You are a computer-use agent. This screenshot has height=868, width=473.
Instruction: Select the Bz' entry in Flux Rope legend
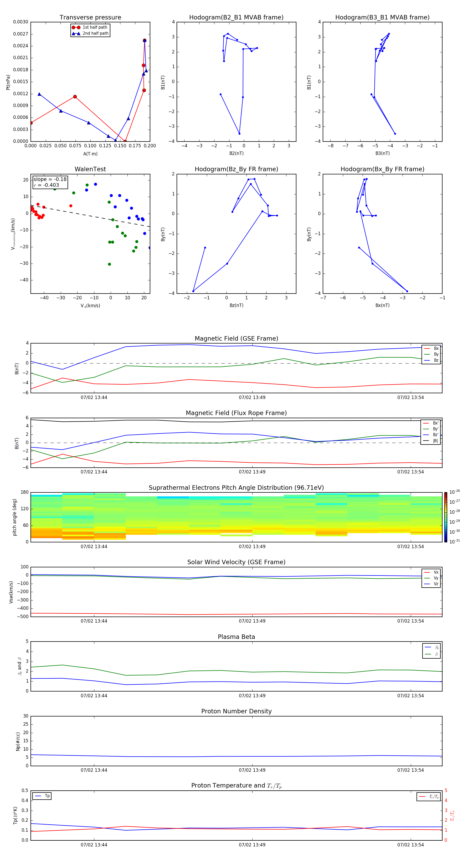[x=431, y=435]
